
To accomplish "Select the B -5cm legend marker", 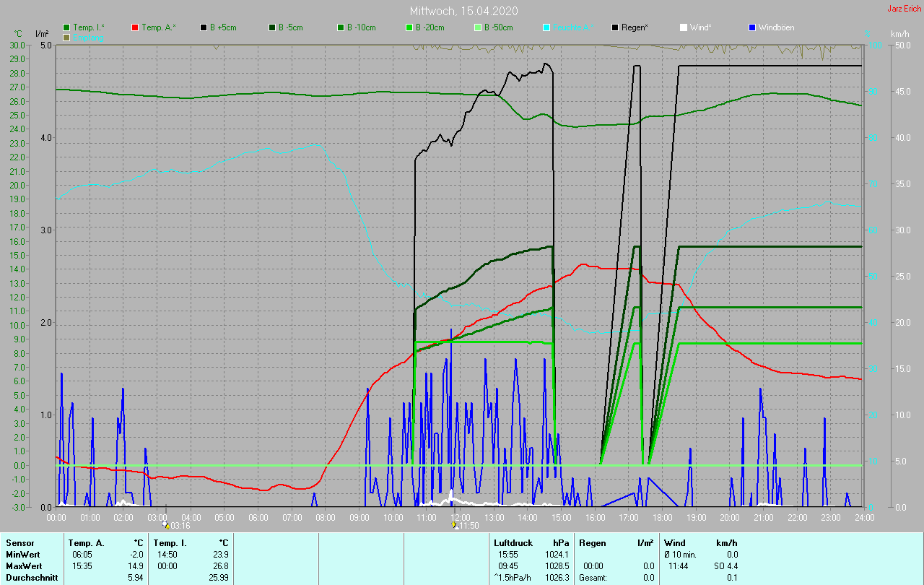I will tap(274, 27).
